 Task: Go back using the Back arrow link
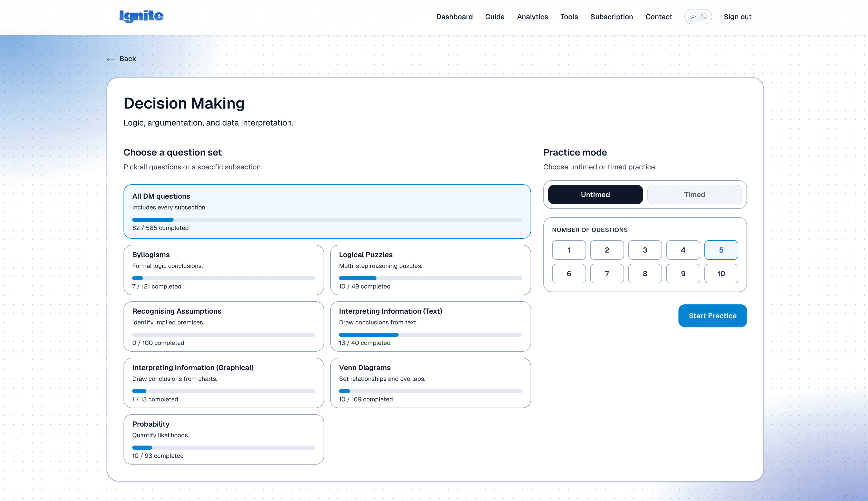[121, 59]
